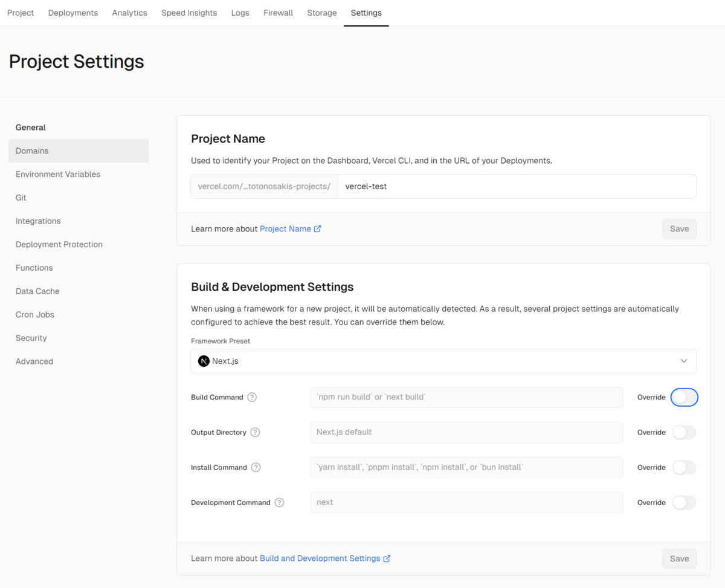
Task: Switch to the Storage tab
Action: tap(322, 13)
